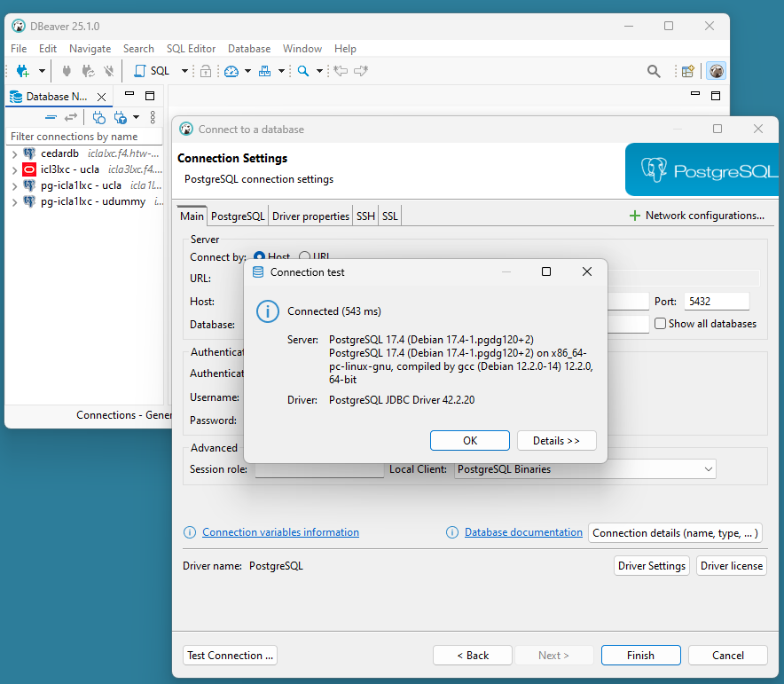784x684 pixels.
Task: Switch to the PostgreSQL settings tab
Action: coord(238,216)
